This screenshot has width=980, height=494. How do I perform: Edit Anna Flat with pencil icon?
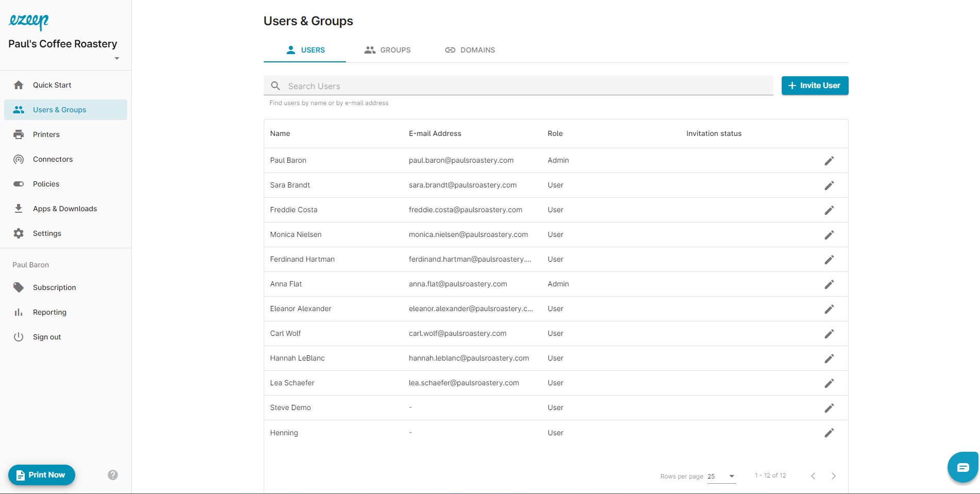click(829, 284)
